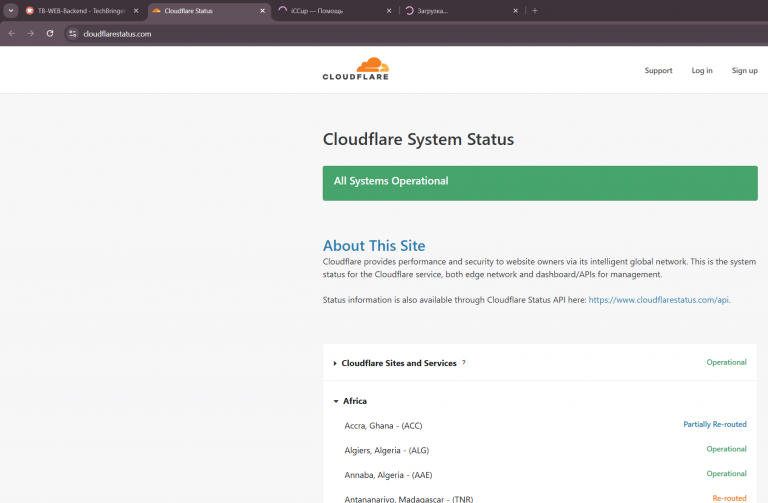Click Operational status of Sites and Services
This screenshot has height=503, width=768.
(726, 362)
